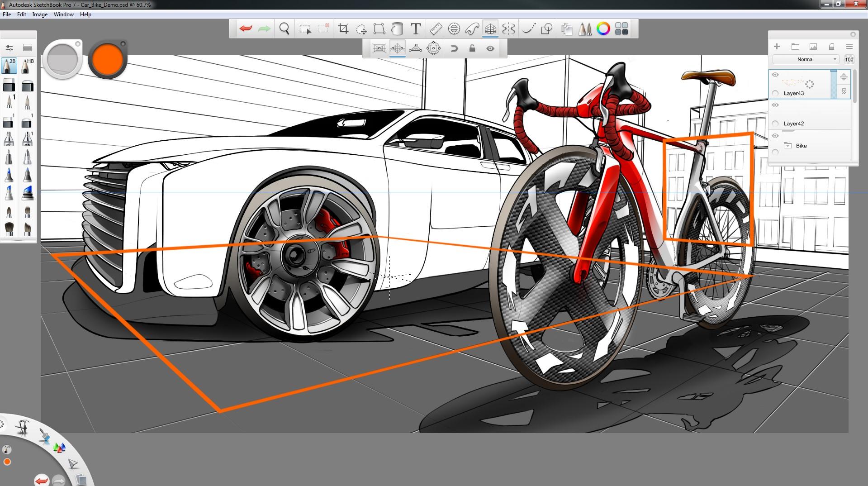Activate the Ruler tool
The image size is (868, 486).
coord(435,29)
